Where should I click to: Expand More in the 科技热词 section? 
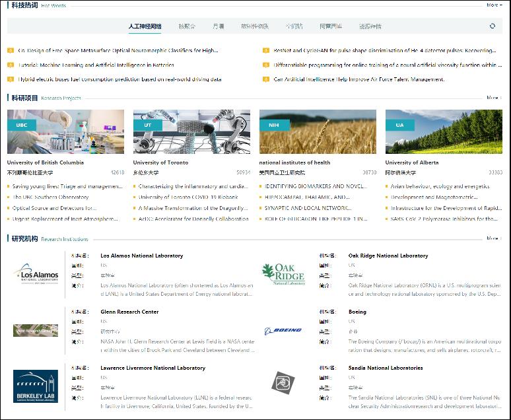click(493, 5)
